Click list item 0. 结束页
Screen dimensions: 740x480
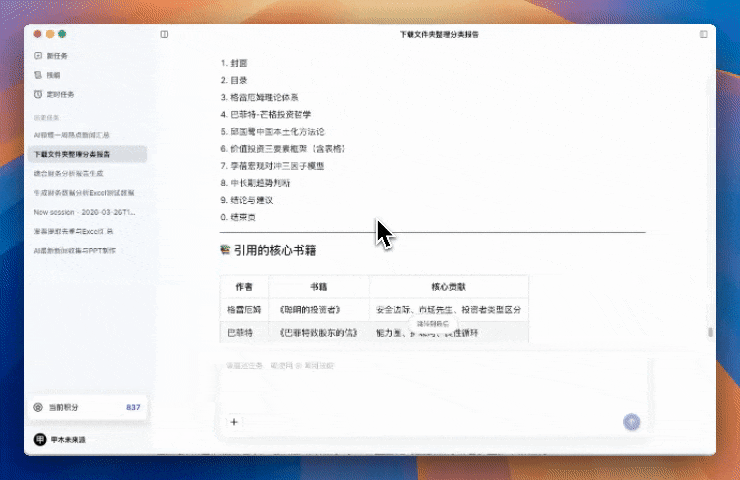(x=238, y=217)
